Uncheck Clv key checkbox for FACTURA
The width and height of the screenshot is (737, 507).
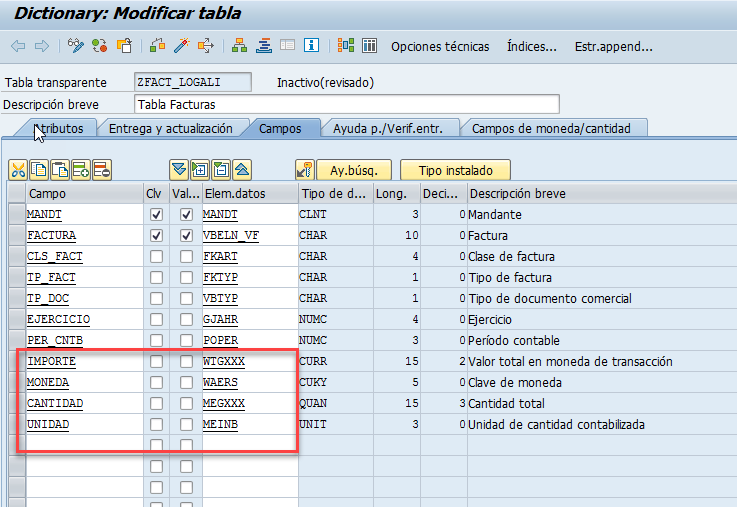click(156, 235)
